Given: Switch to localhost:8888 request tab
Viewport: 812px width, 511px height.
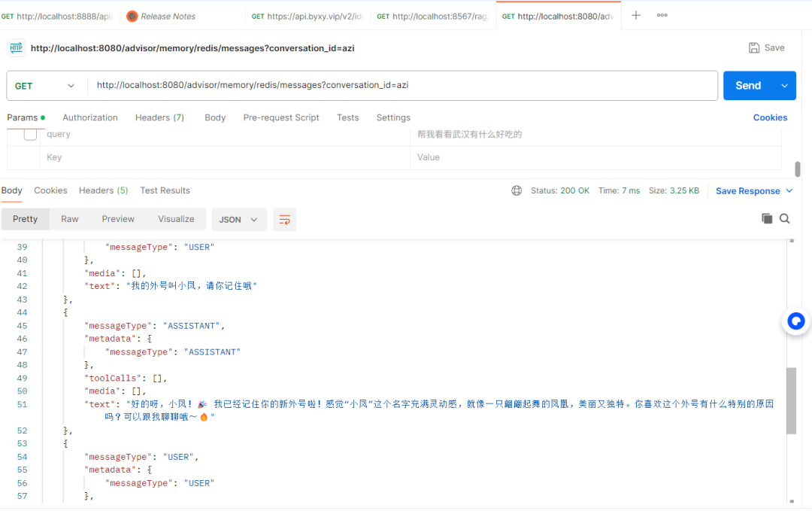Looking at the screenshot, I should coord(57,17).
